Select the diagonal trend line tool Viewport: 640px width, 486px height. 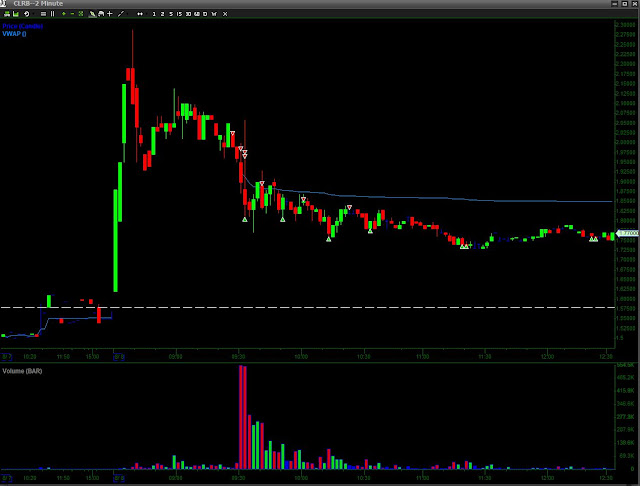120,14
